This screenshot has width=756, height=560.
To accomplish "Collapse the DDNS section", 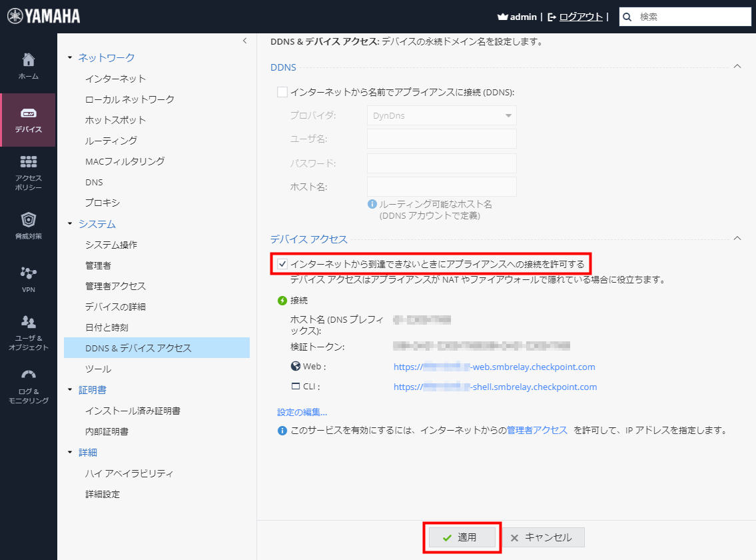I will click(737, 66).
